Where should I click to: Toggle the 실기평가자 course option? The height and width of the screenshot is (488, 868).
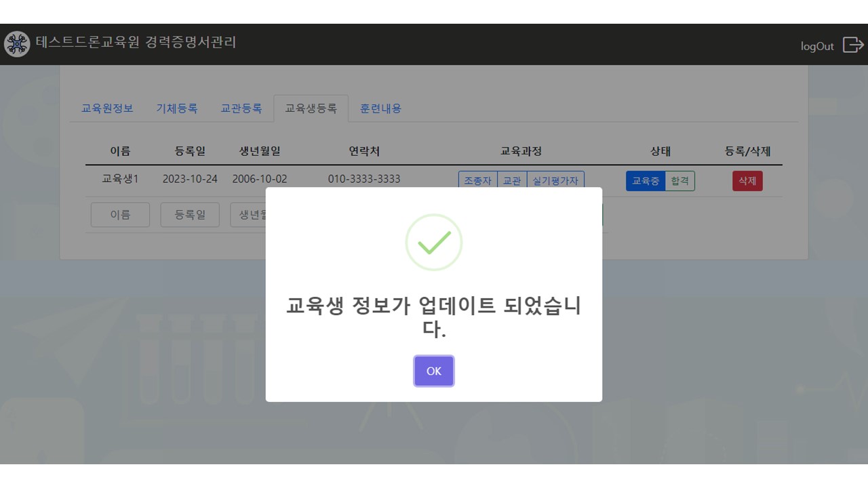point(555,181)
